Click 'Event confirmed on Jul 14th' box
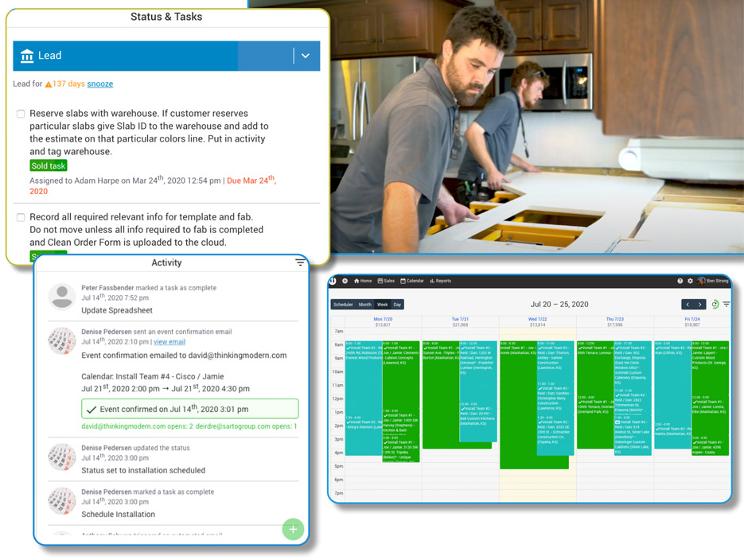 point(190,409)
